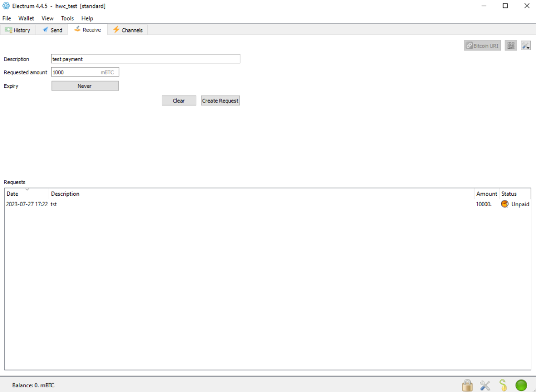Click the green network status indicator
The image size is (536, 392).
[521, 385]
